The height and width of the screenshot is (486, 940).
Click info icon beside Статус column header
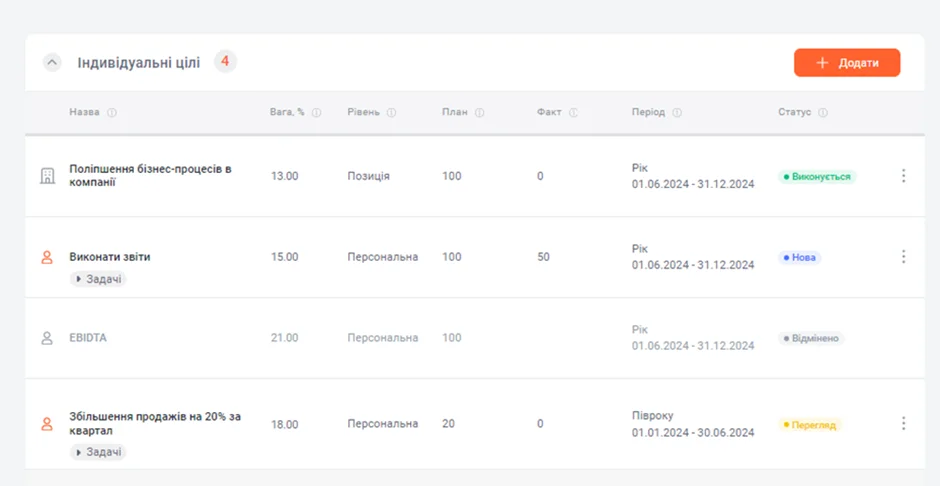[823, 113]
